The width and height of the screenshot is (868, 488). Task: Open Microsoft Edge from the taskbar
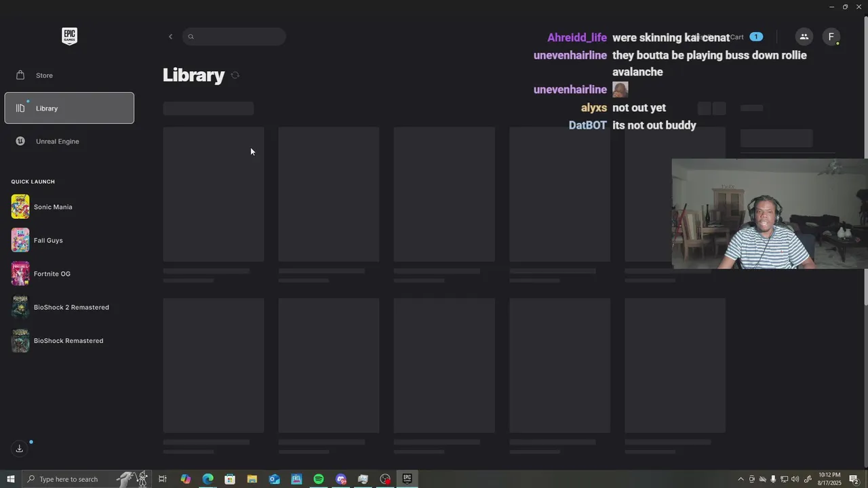point(208,479)
